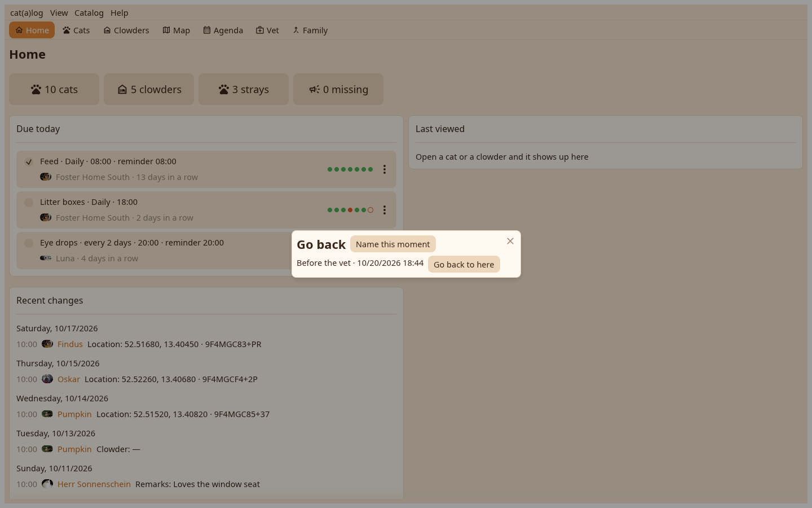Click 'Thursday, 10/15/2026' date heading
812x508 pixels.
click(x=58, y=364)
